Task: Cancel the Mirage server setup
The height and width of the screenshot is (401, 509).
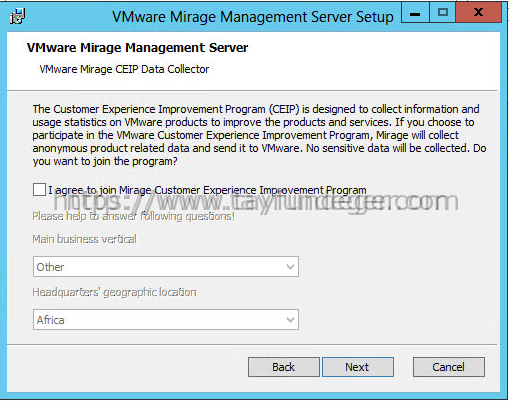Action: point(449,367)
